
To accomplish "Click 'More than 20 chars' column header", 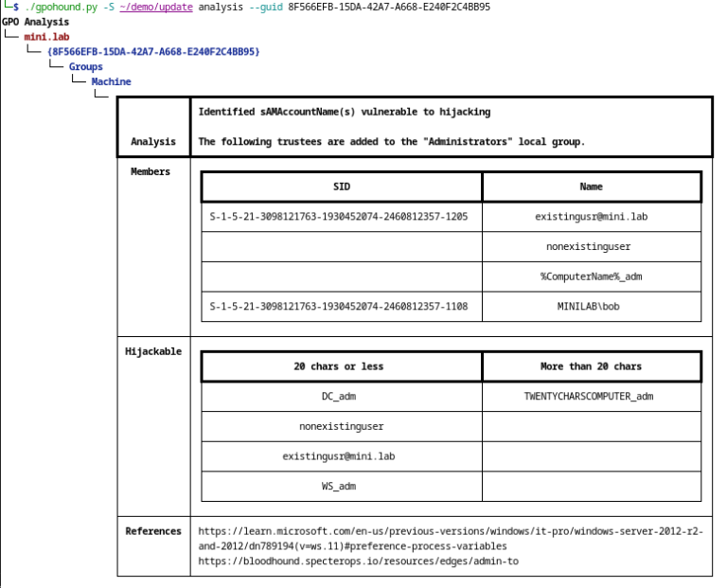I will [x=591, y=366].
